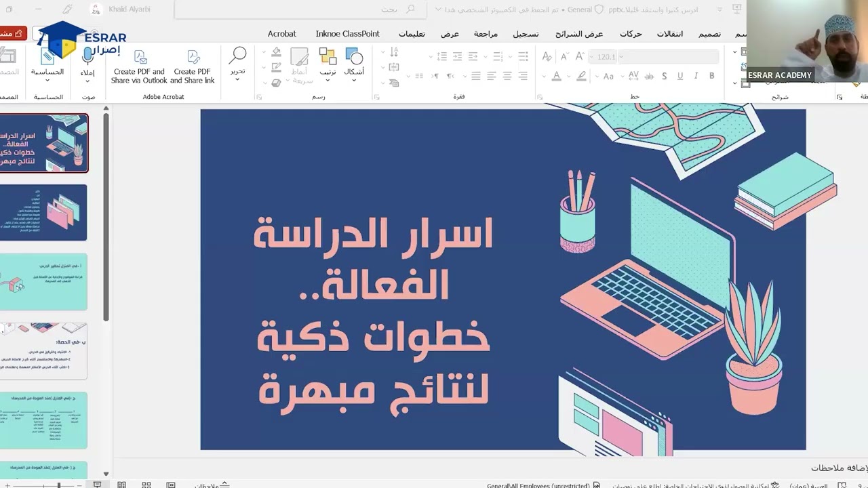Toggle Strikethrough (ab)
The image size is (868, 488).
[x=650, y=76]
